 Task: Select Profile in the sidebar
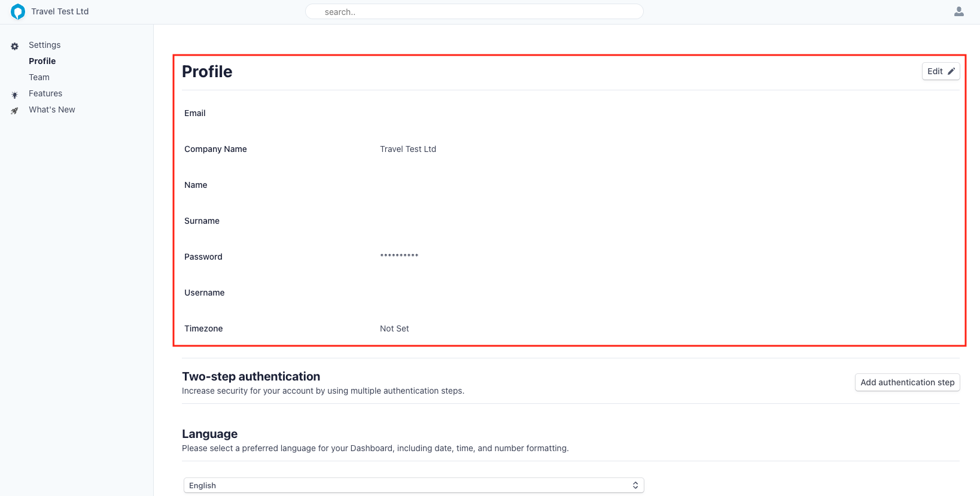pos(42,61)
